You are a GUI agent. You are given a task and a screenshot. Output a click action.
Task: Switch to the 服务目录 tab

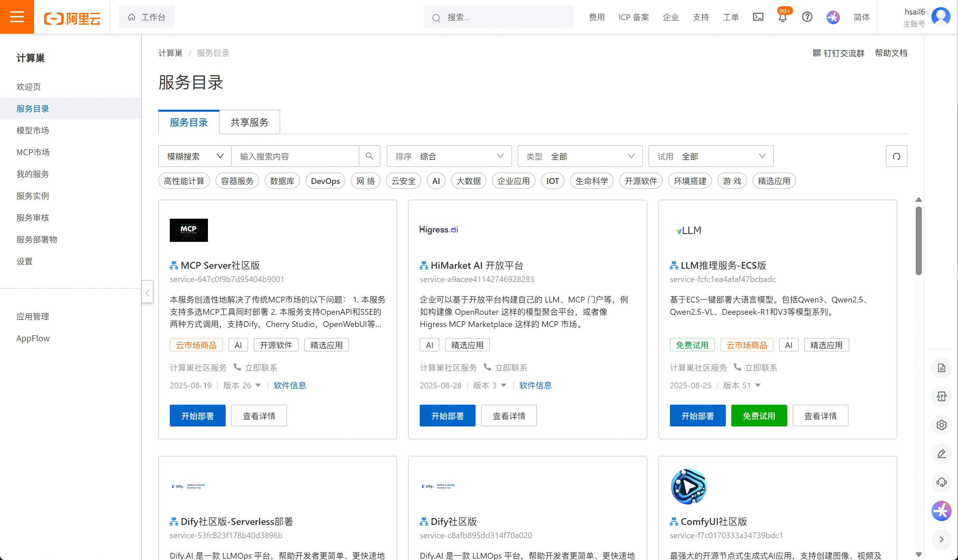[x=189, y=122]
